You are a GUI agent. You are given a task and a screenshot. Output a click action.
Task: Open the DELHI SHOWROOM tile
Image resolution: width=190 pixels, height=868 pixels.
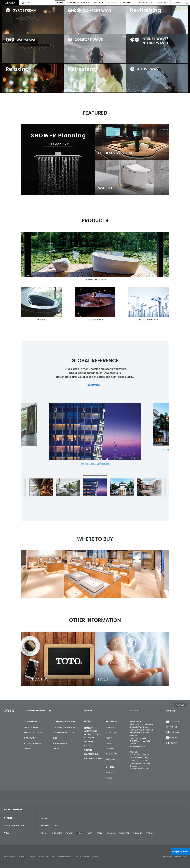tap(132, 142)
